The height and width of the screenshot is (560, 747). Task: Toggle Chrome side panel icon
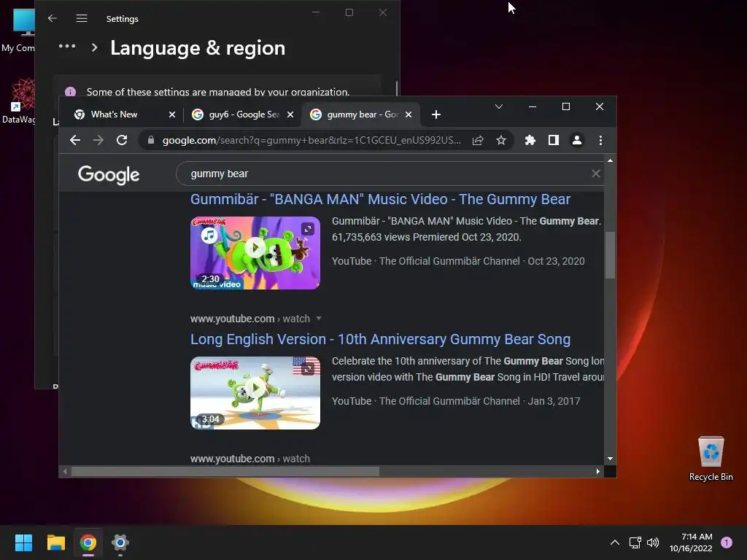coord(554,140)
